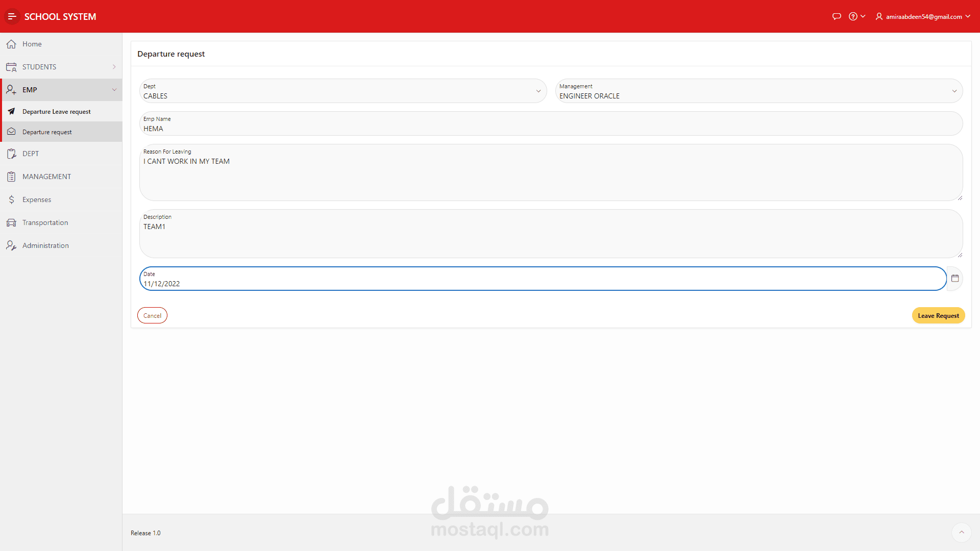Collapse the EMP sidebar section
This screenshot has height=551, width=980.
[x=114, y=90]
